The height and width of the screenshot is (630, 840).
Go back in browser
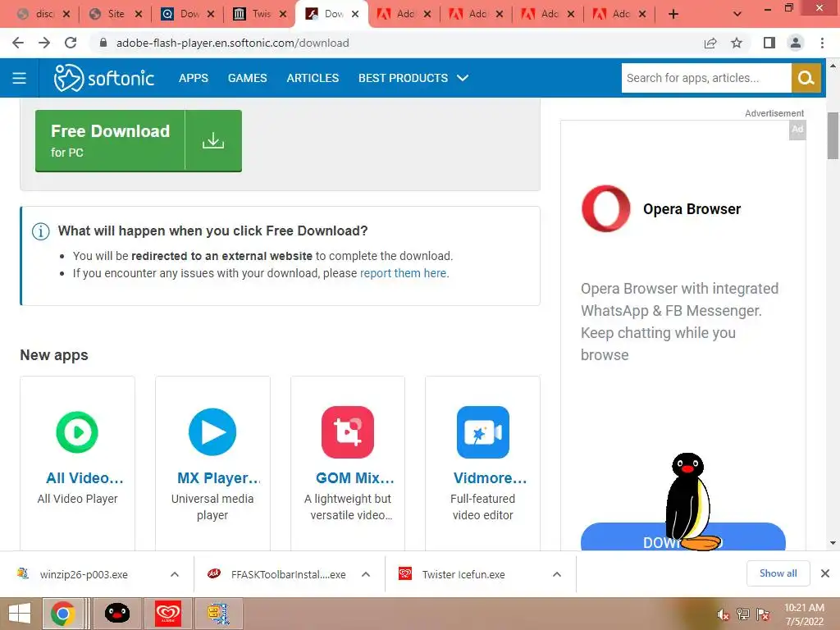click(18, 43)
